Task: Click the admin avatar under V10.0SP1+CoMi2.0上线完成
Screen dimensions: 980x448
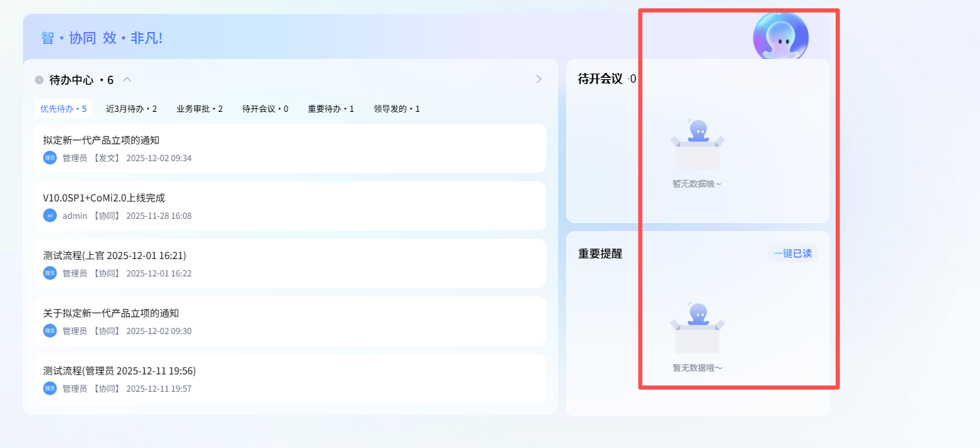Action: (50, 215)
